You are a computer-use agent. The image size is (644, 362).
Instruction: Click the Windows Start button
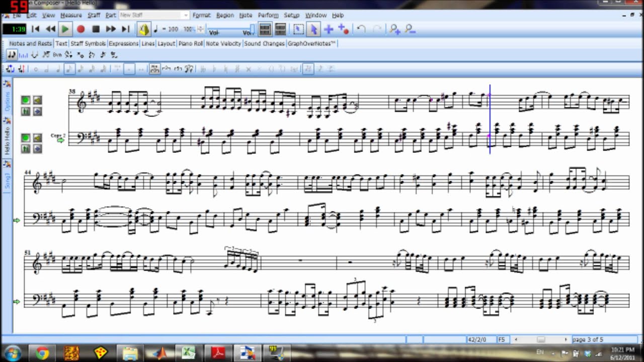coord(12,353)
